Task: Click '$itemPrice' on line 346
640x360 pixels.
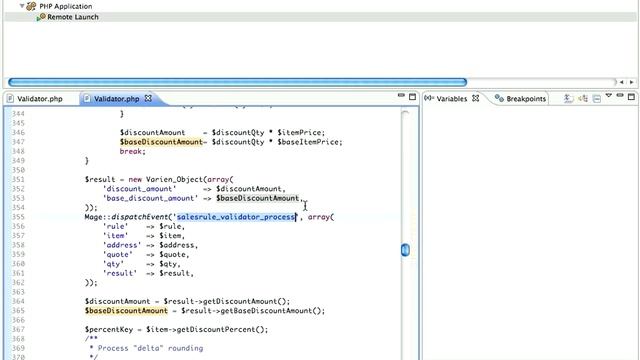Action: click(x=299, y=133)
